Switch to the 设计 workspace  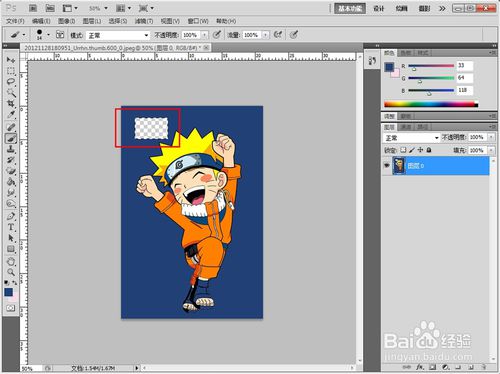coord(379,8)
